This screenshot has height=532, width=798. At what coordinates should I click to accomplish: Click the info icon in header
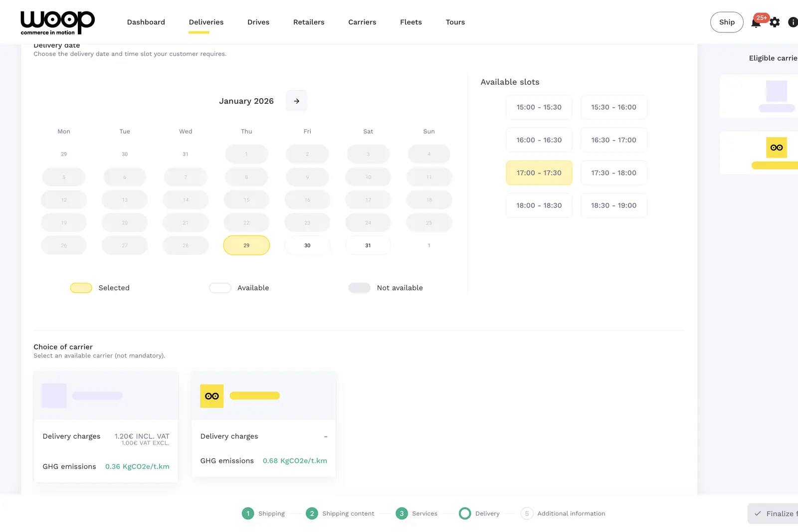[793, 22]
